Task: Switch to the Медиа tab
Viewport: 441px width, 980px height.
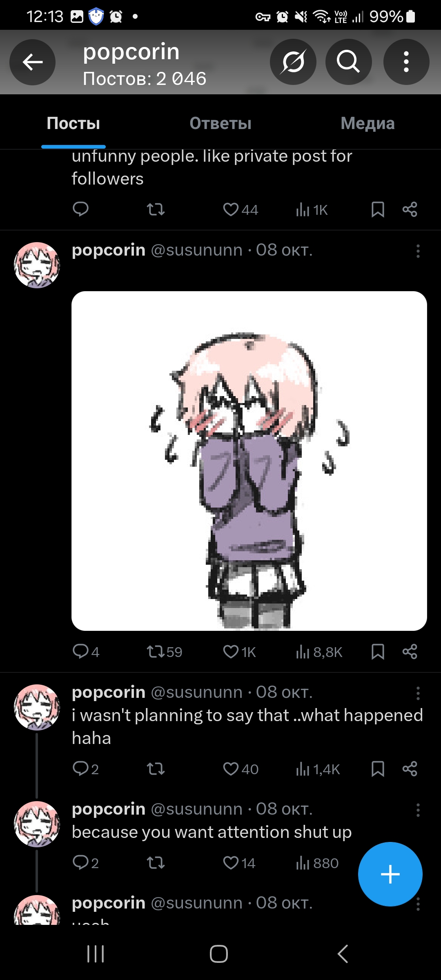Action: (x=367, y=123)
